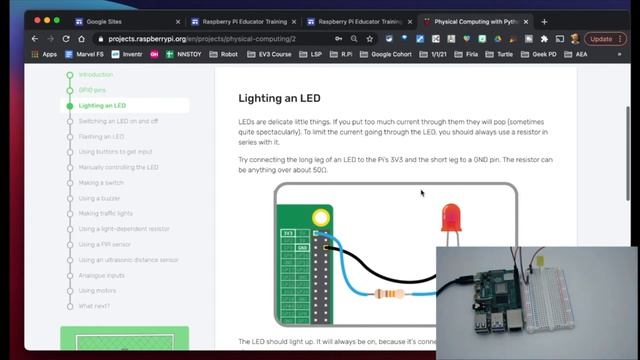Image resolution: width=640 pixels, height=360 pixels.
Task: Open the Analogue inputs step
Action: pyautogui.click(x=101, y=276)
